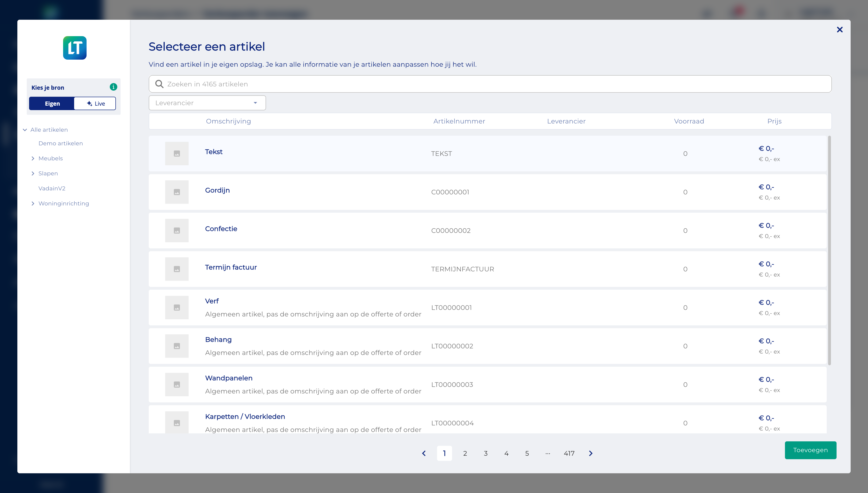This screenshot has width=868, height=493.
Task: Click the Gordijn image placeholder thumbnail
Action: pos(177,192)
